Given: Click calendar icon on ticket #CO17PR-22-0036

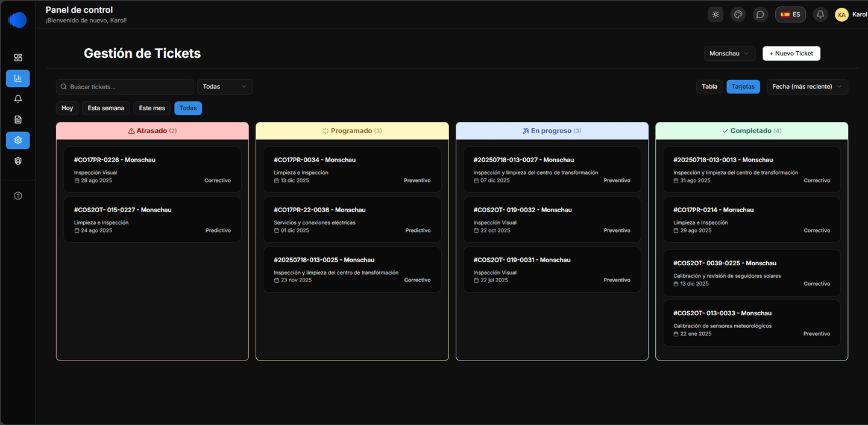Looking at the screenshot, I should [x=277, y=231].
